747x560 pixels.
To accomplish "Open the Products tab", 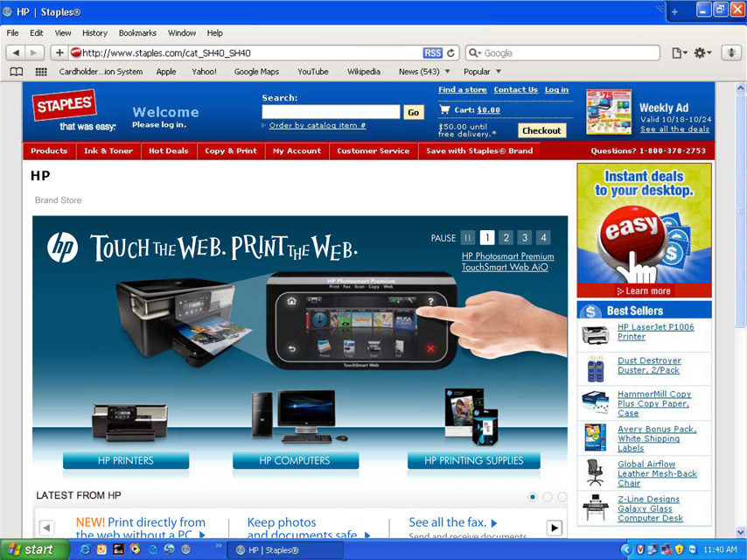I will (x=49, y=151).
